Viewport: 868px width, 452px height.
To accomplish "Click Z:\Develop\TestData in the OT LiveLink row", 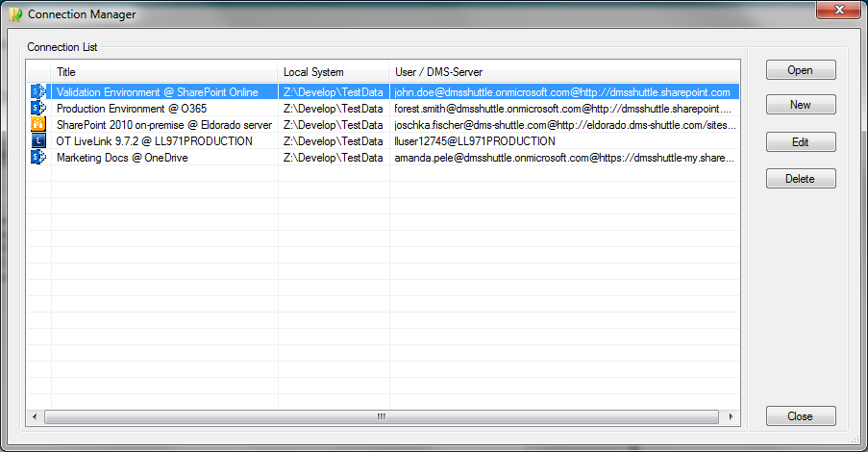I will (x=334, y=141).
